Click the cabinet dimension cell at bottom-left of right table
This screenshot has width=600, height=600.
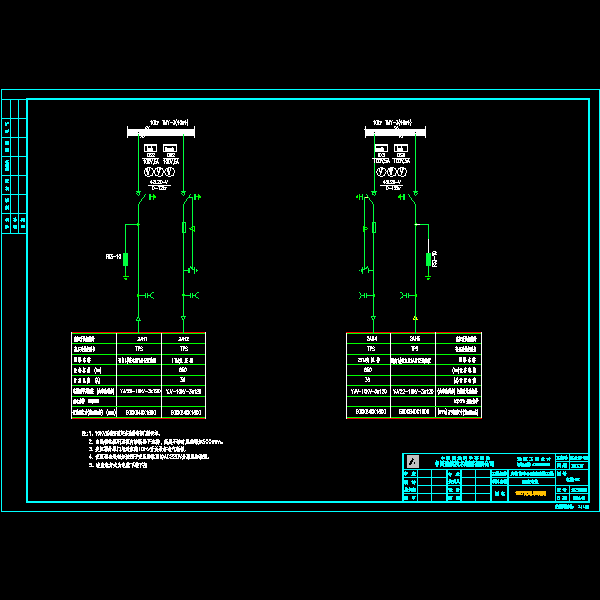click(x=370, y=412)
